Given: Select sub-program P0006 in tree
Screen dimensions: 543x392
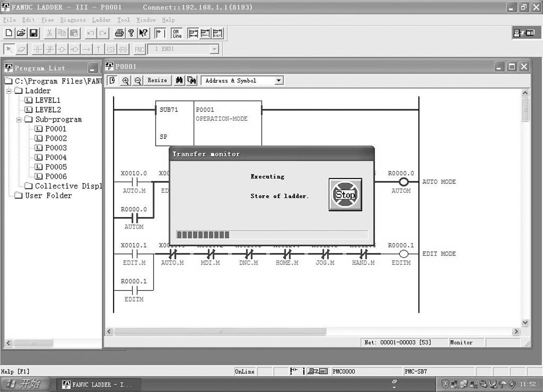Looking at the screenshot, I should (56, 177).
